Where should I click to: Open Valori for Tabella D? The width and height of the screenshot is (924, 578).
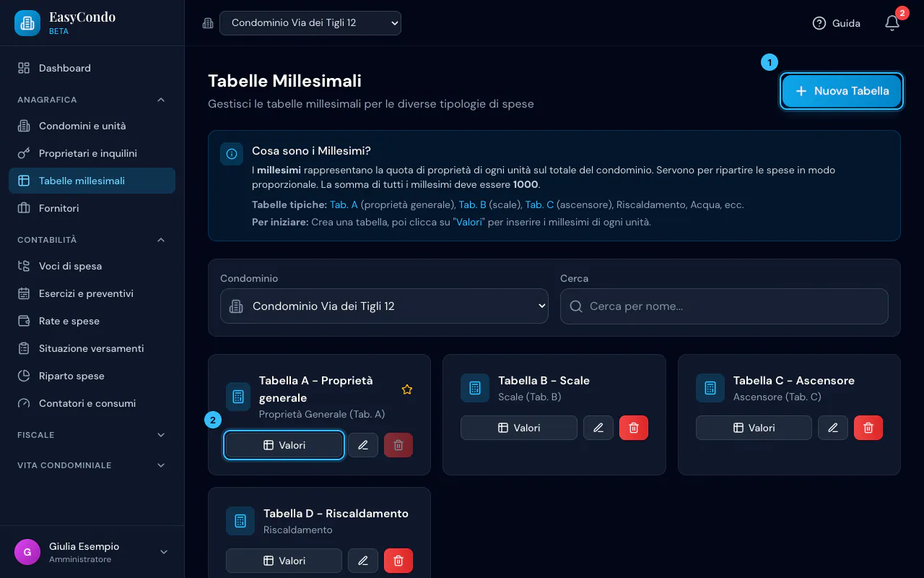(x=284, y=561)
